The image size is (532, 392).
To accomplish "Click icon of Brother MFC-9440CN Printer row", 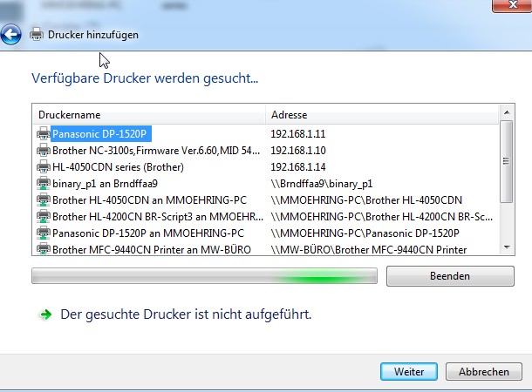I will 44,249.
